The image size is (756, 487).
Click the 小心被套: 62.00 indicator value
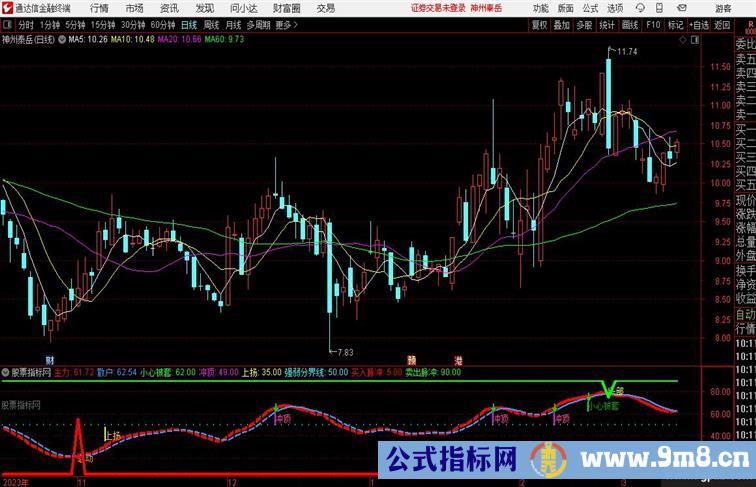pyautogui.click(x=168, y=373)
